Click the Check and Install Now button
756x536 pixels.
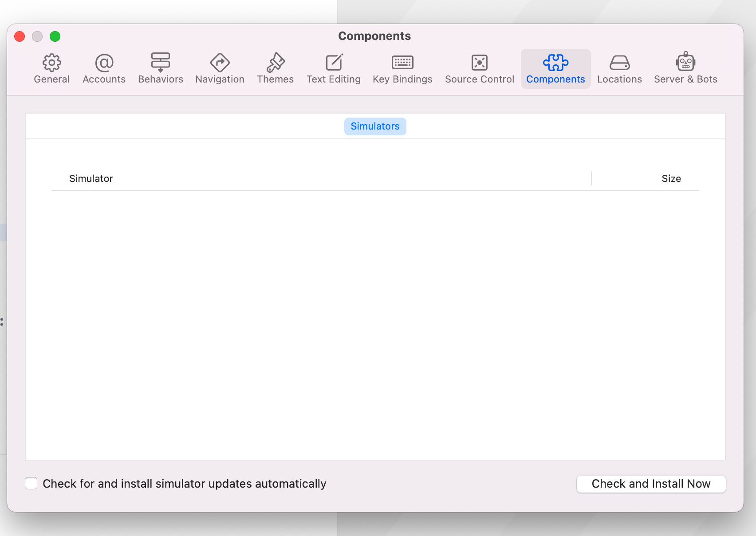click(x=651, y=484)
